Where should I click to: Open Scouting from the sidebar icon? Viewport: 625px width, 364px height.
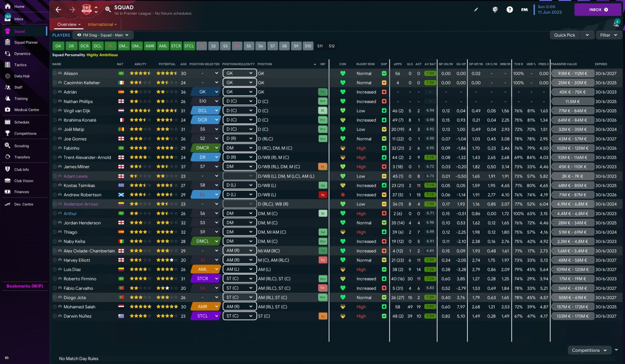pyautogui.click(x=7, y=146)
